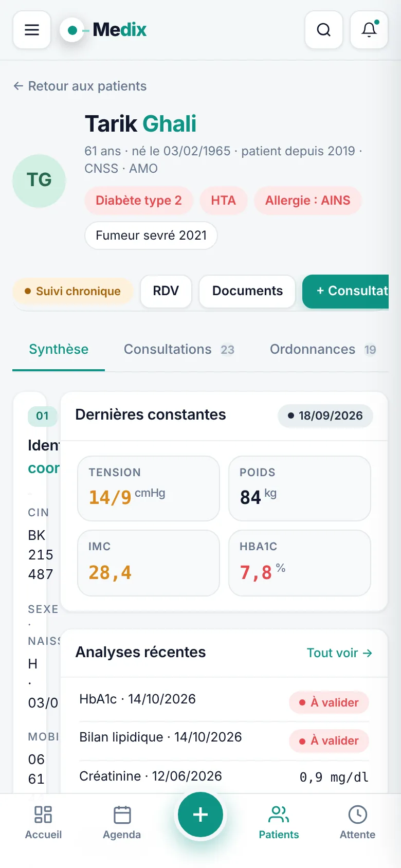The height and width of the screenshot is (868, 401).
Task: Open the IMC 28,4 card
Action: (149, 563)
